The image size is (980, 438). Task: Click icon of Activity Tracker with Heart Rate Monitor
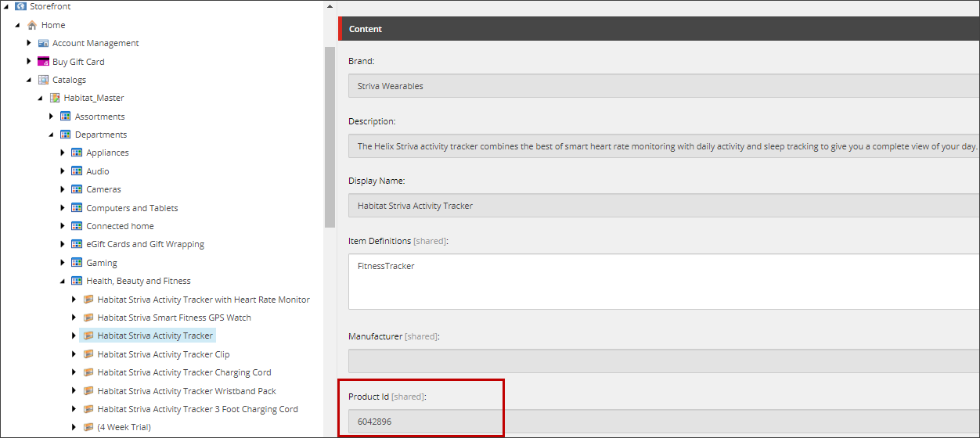pos(88,300)
